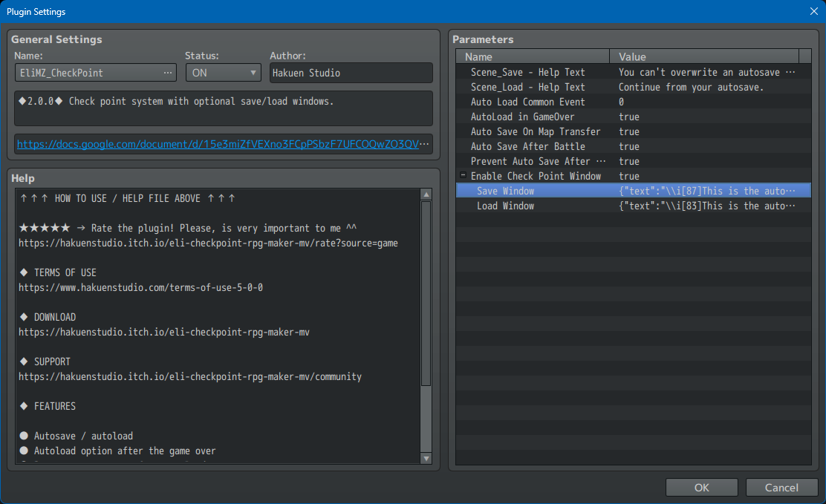Select the Auto Save On Map Transfer row

[x=633, y=131]
